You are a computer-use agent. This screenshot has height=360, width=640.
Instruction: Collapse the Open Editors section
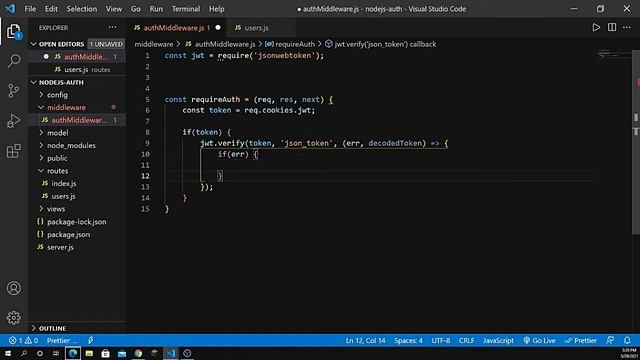pyautogui.click(x=78, y=44)
